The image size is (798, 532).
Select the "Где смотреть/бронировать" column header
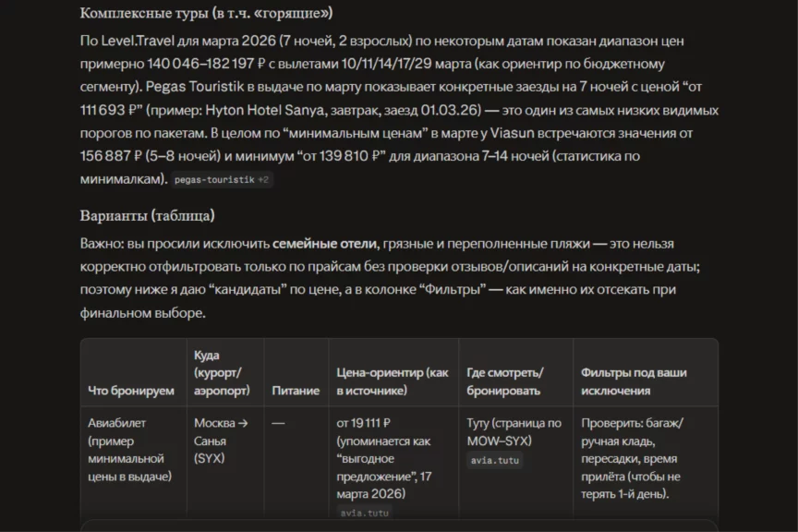pyautogui.click(x=505, y=381)
